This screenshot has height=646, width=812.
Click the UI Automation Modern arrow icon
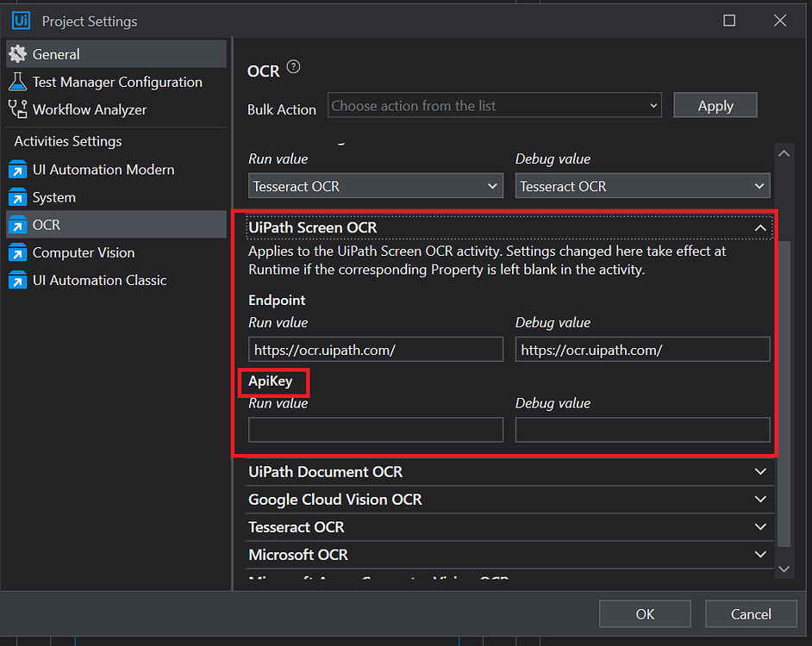click(x=17, y=170)
